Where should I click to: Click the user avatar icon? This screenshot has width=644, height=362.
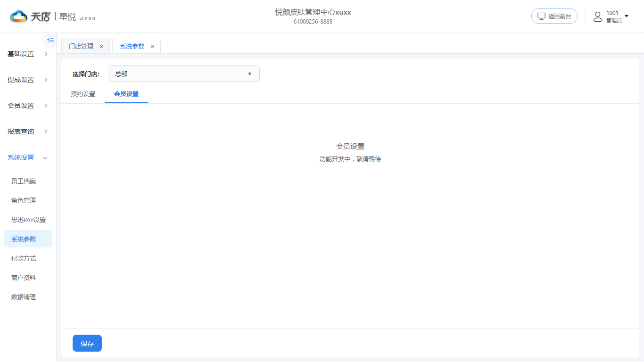tap(598, 16)
